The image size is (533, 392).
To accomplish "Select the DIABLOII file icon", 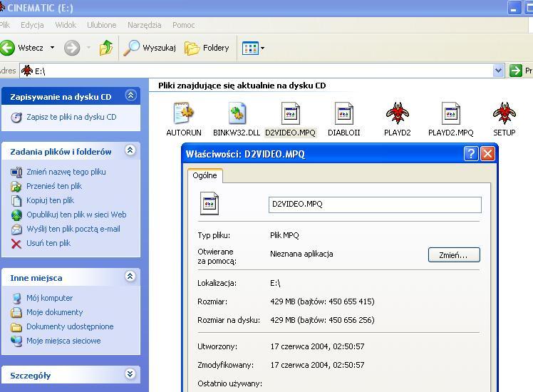I will click(x=343, y=113).
